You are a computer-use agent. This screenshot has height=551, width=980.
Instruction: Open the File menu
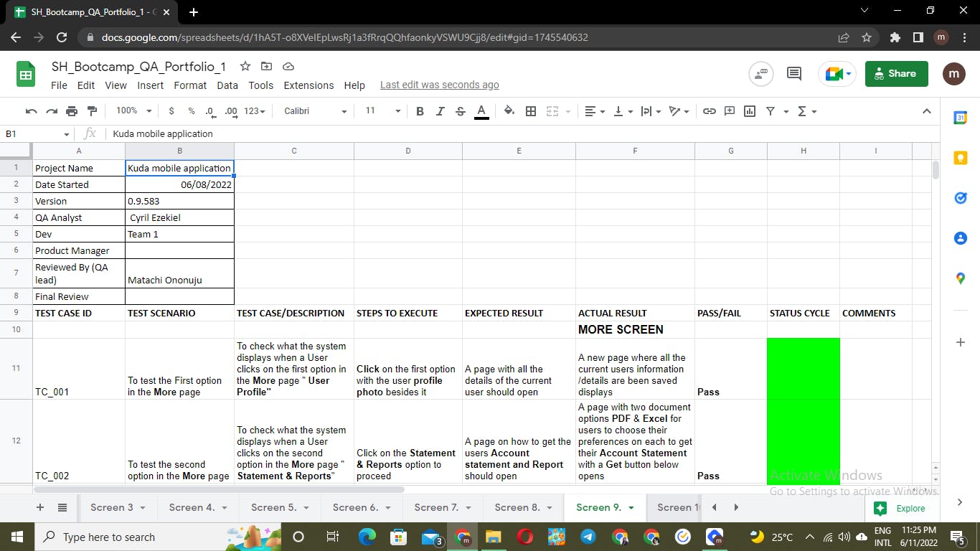click(59, 85)
